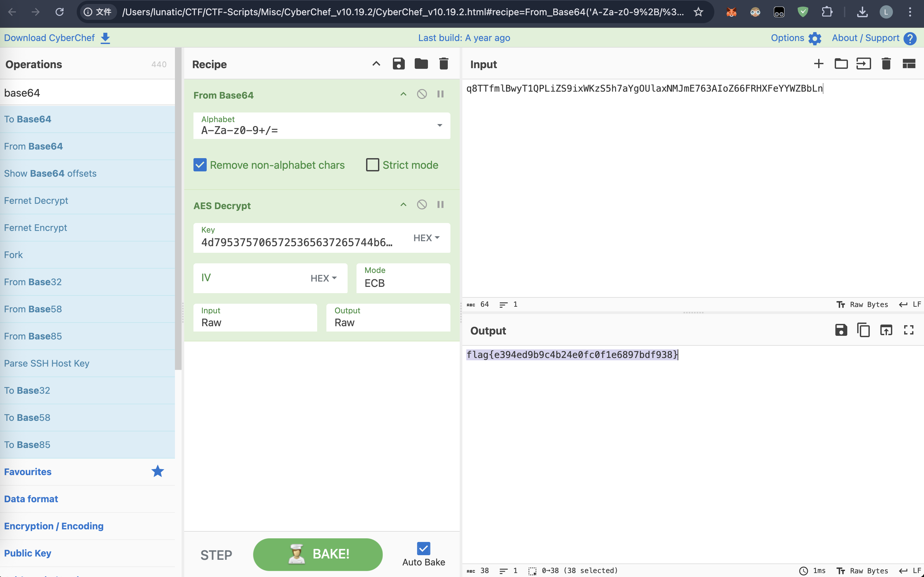Open file as input

[863, 64]
